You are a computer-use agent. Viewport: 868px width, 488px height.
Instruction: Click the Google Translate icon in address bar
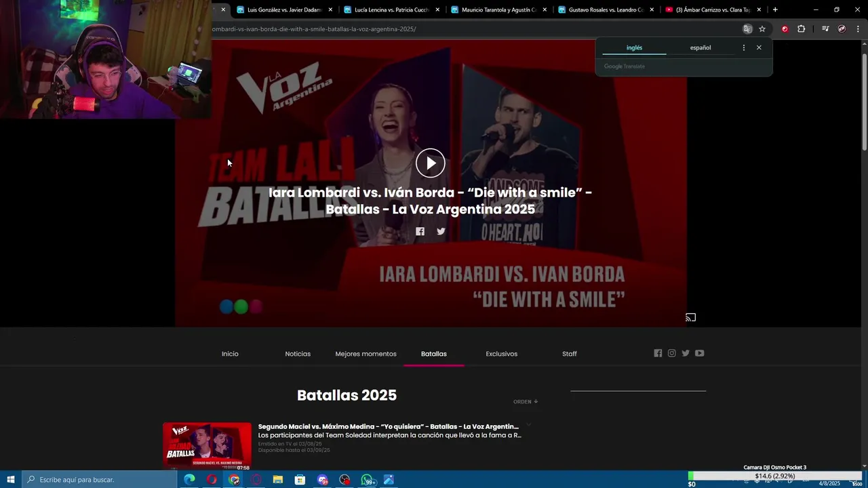tap(747, 29)
